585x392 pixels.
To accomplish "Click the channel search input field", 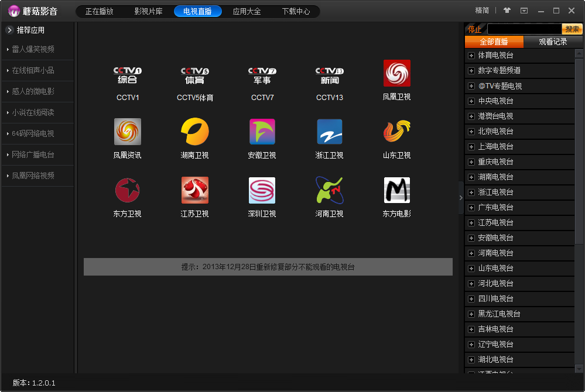I will pos(524,29).
